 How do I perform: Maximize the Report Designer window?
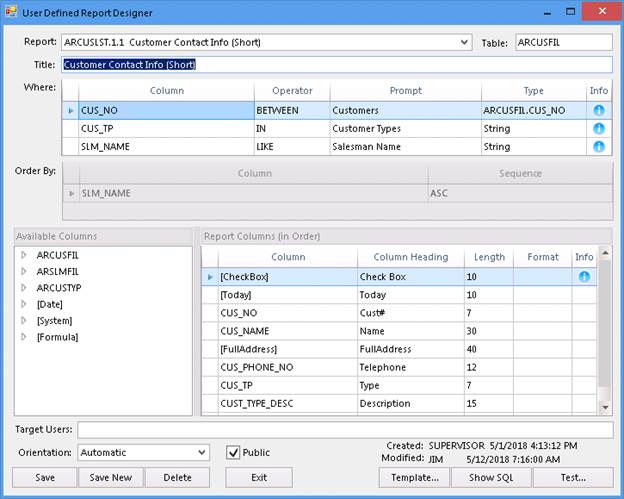570,12
